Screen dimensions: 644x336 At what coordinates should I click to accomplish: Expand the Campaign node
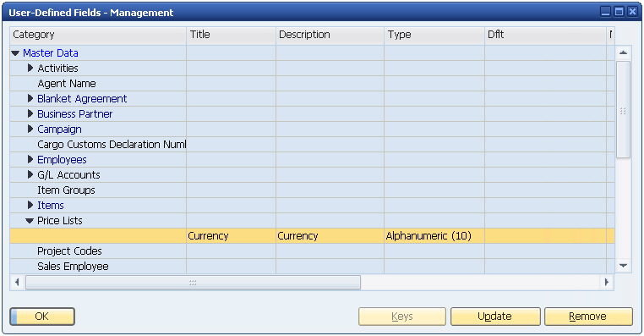click(30, 129)
